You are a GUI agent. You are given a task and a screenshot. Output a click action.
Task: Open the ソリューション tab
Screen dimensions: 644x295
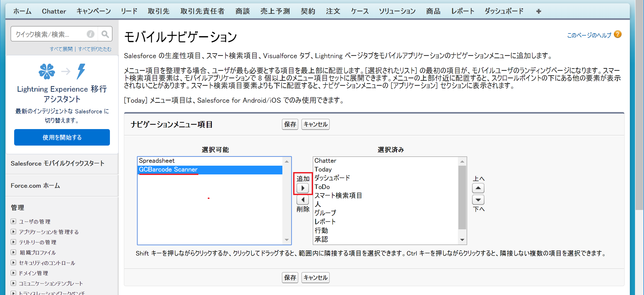click(397, 11)
